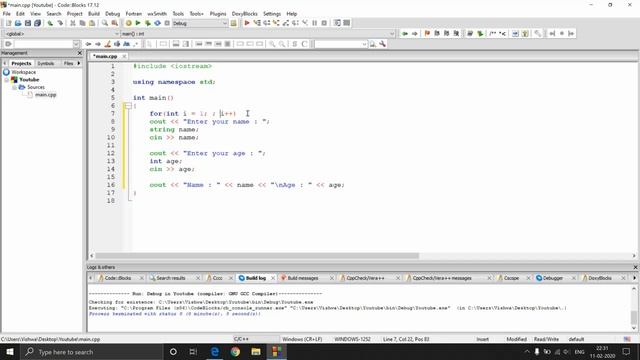Viewport: 640px width, 360px height.
Task: Click the Replace toolbar icon
Action: tap(115, 23)
